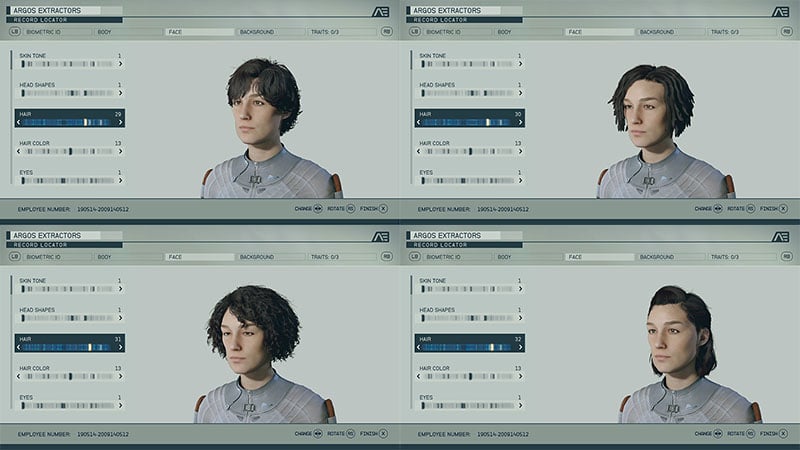Click the Change d-pad icon in the hair 31 panel

318,434
